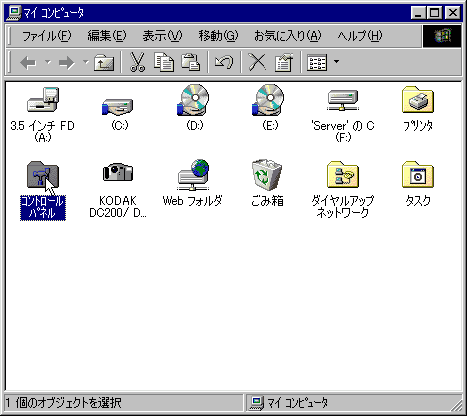Select the Web フォルダ icon
The height and width of the screenshot is (416, 467).
coord(193,175)
